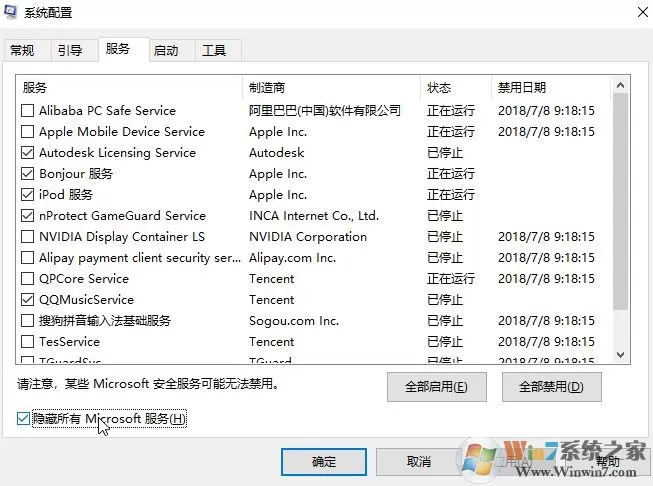This screenshot has height=486, width=653.
Task: Click the 全部启用(E) button
Action: (436, 387)
